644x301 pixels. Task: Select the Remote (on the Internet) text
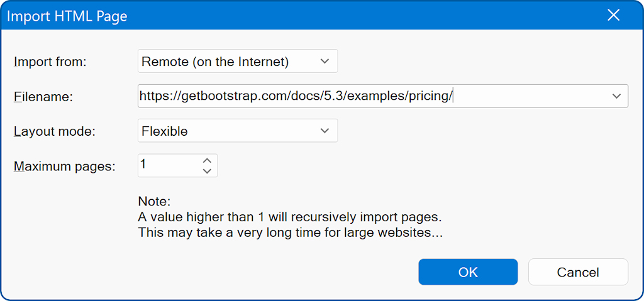point(215,62)
